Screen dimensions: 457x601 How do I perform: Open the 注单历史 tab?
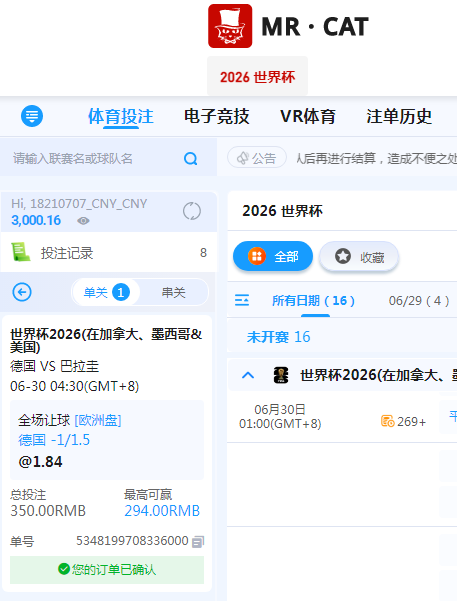(399, 117)
